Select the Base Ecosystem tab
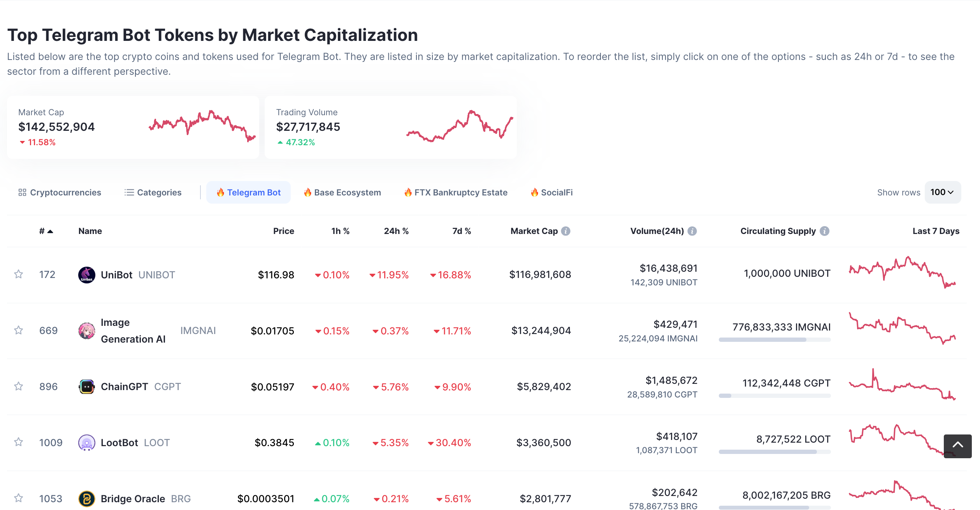This screenshot has height=510, width=980. (x=342, y=192)
